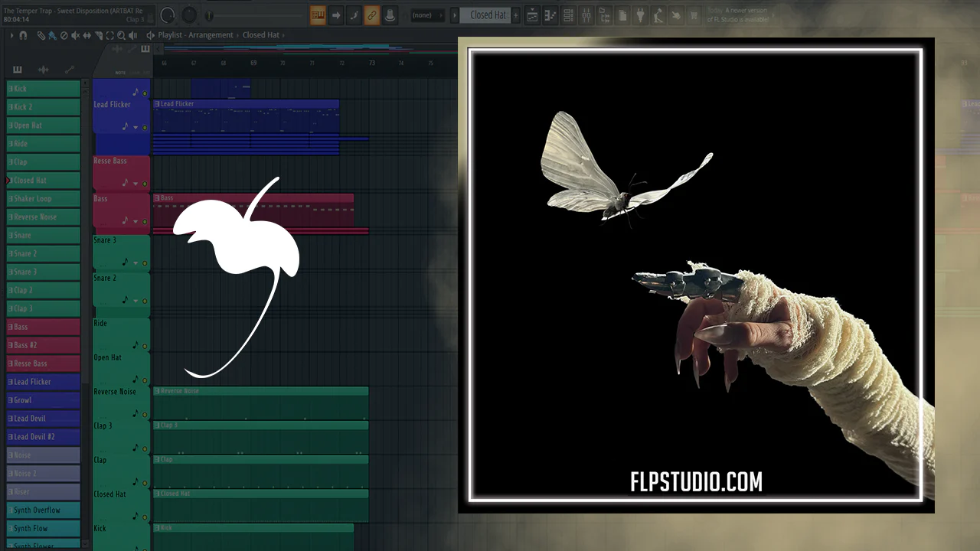Screen dimensions: 980x551
Task: Select the Open Hat pattern in picker
Action: pyautogui.click(x=44, y=126)
